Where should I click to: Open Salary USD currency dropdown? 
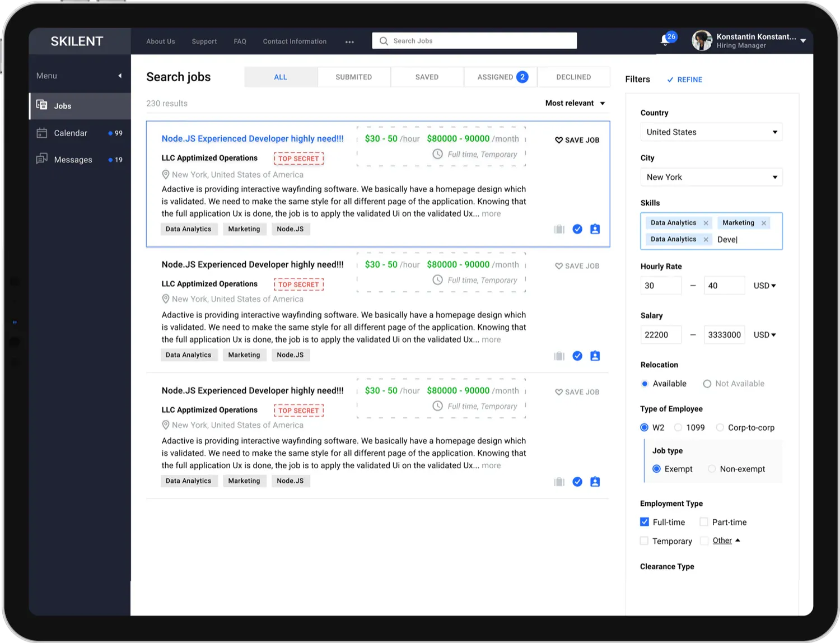tap(764, 335)
